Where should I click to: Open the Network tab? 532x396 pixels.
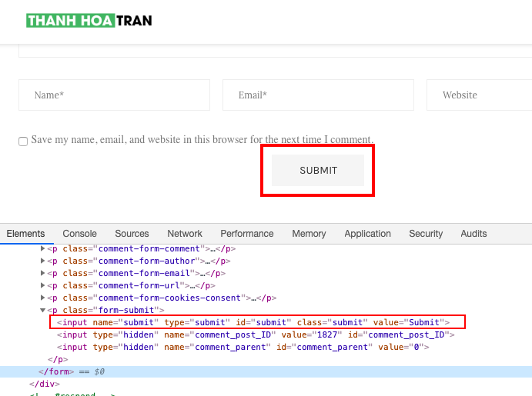coord(185,234)
